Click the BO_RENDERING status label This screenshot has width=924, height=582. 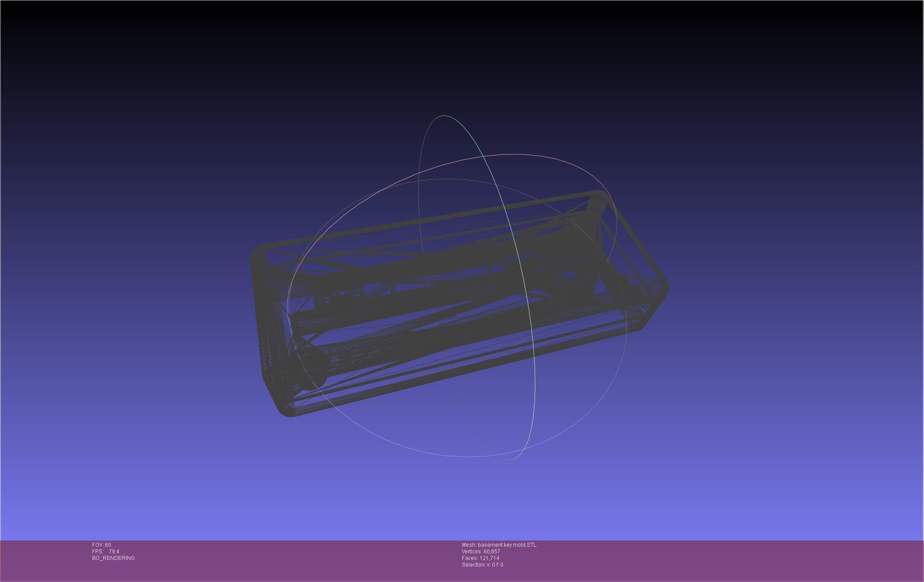113,558
